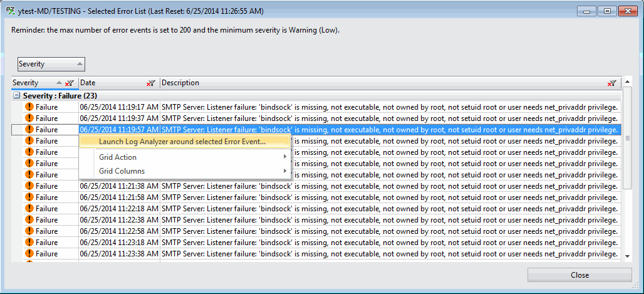Click application icon in title bar
This screenshot has width=644, height=294.
coord(10,11)
